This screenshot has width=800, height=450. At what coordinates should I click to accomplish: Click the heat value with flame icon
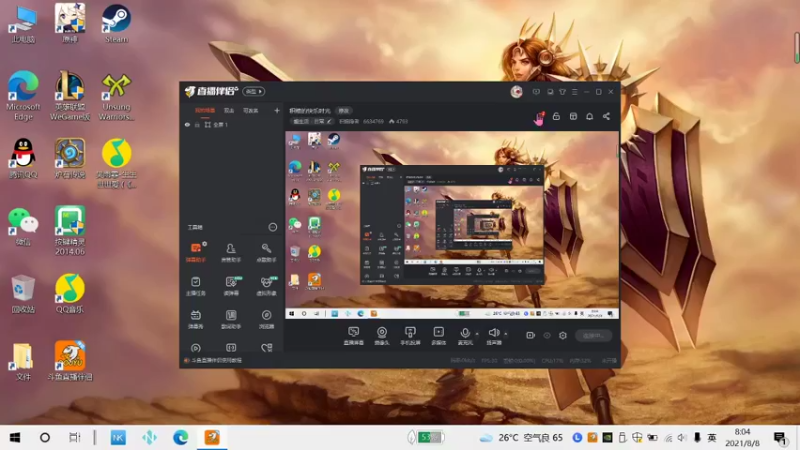tap(398, 121)
